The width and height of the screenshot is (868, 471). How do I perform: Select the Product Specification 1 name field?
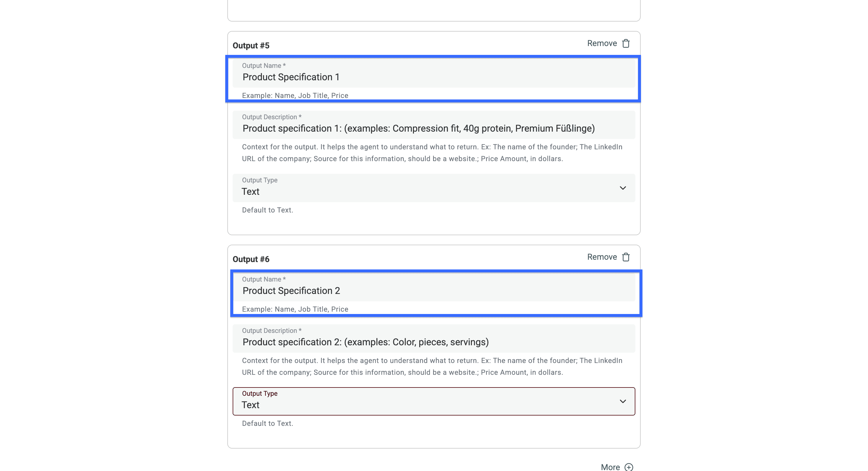click(x=433, y=77)
